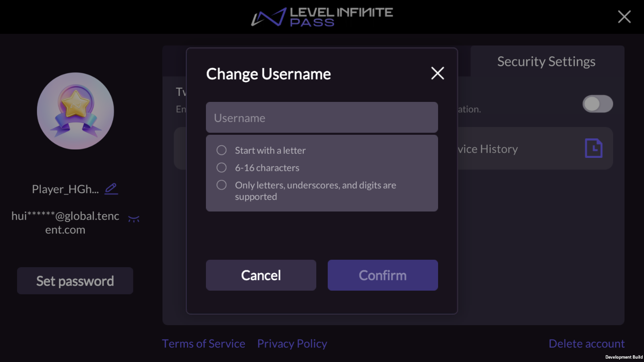Click the Level Infinite Pass logo
Screen dimensions: 644x362
tap(321, 17)
